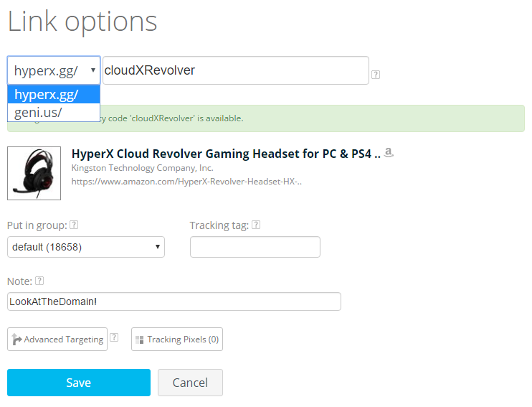Click the HyperX headset product thumbnail
This screenshot has width=532, height=407.
[34, 173]
